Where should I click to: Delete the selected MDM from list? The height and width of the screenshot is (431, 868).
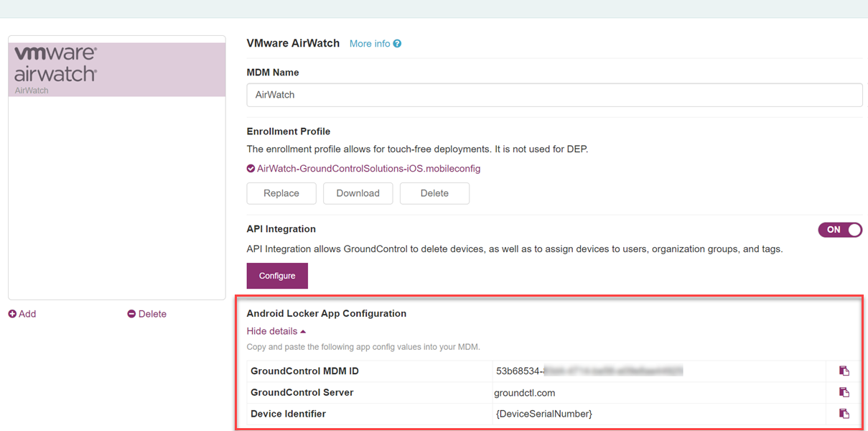146,314
